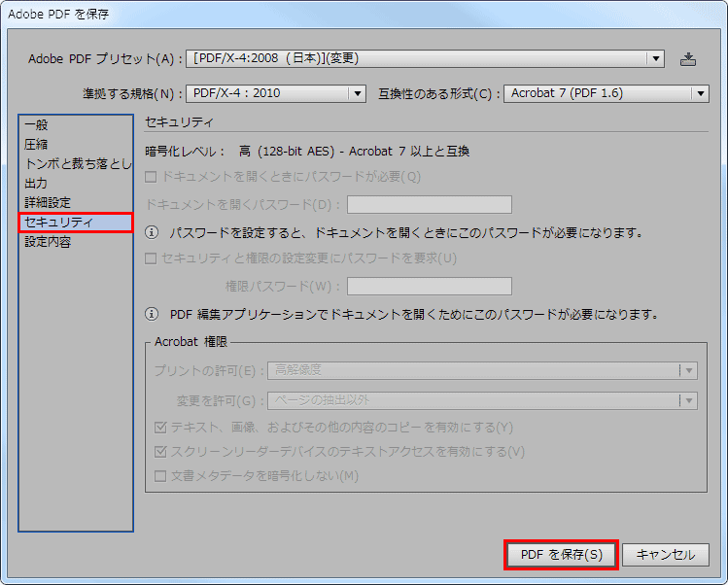Screen dimensions: 728x585
Task: Click the ドキュメントを開くパスワード input field
Action: pyautogui.click(x=430, y=205)
